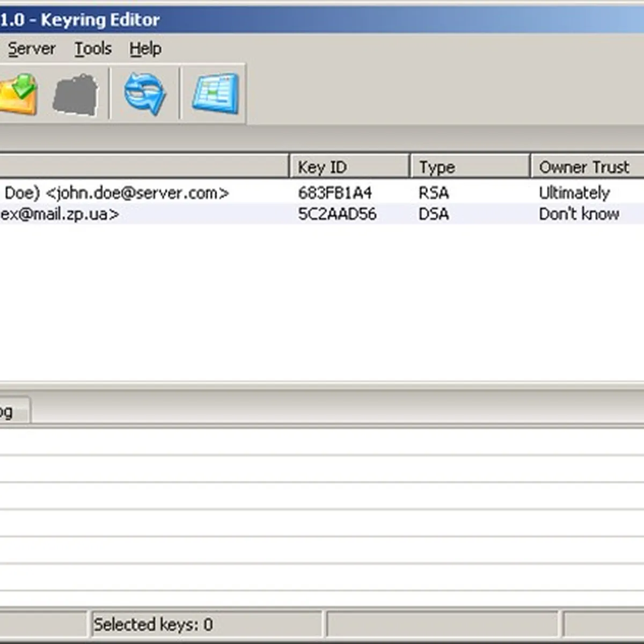Open the Help menu
Viewport: 644px width, 644px height.
pos(145,49)
